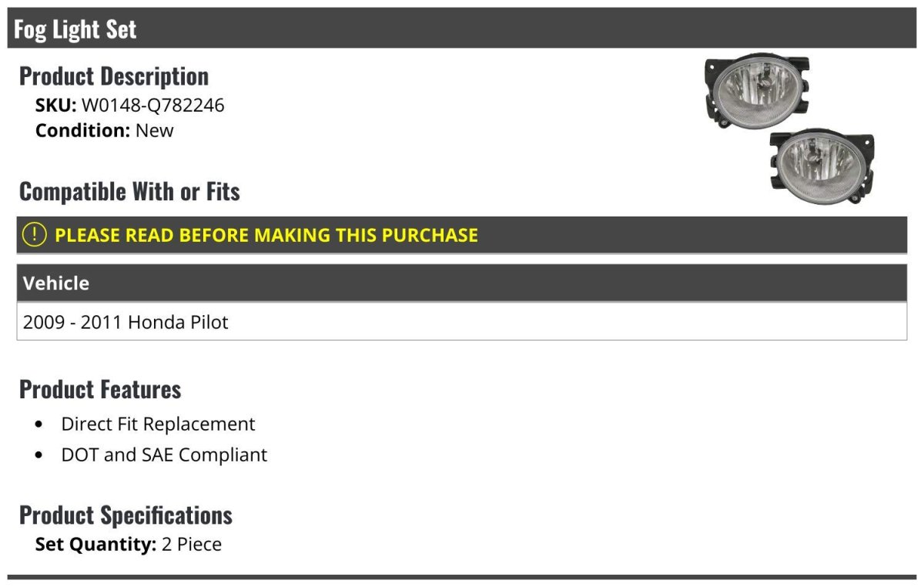Click the bullet beside Direct Fit Replacement
The width and height of the screenshot is (924, 587).
tap(39, 425)
